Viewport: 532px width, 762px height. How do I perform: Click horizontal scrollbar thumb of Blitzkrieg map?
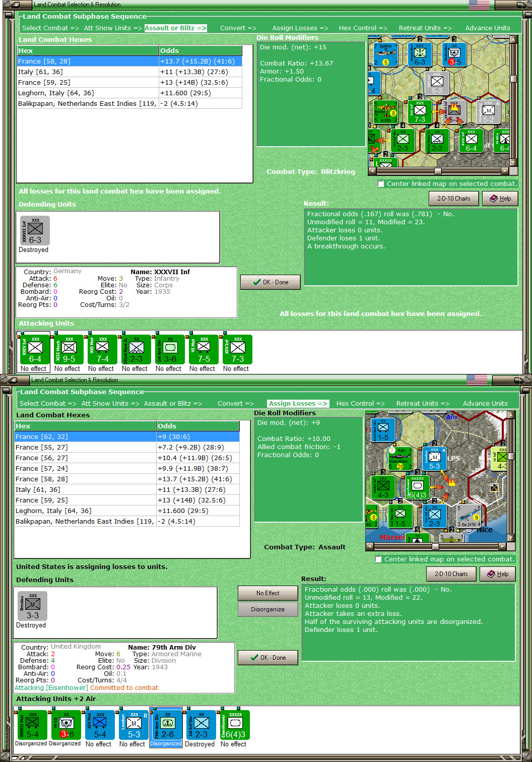coord(438,171)
